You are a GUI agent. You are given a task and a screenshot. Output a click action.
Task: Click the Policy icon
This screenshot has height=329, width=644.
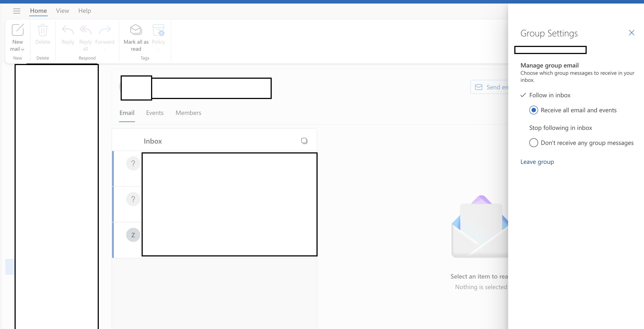pos(159,30)
